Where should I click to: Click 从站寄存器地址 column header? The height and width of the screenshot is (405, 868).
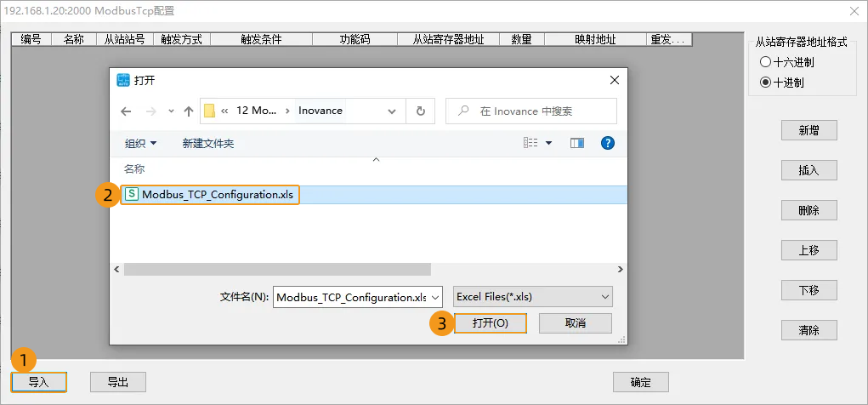448,39
